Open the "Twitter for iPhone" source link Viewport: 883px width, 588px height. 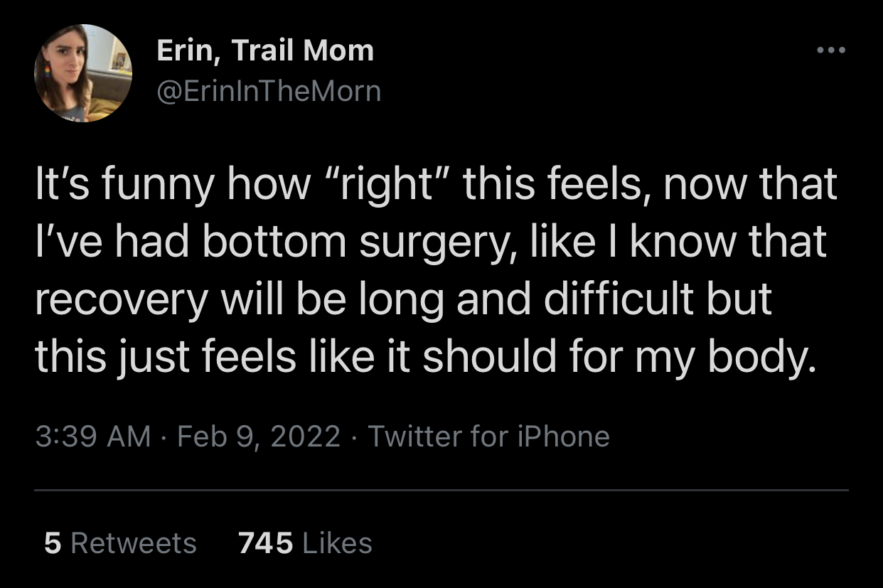point(488,436)
